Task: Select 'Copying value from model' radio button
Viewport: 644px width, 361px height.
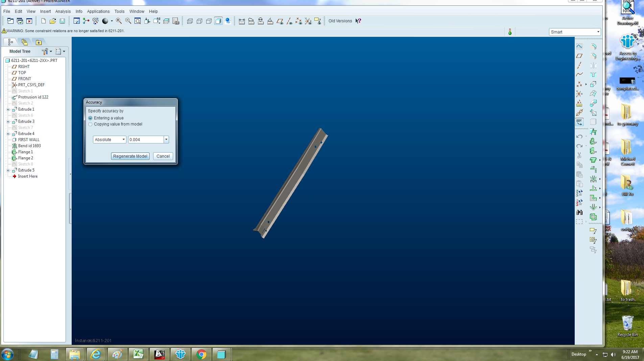Action: click(90, 124)
